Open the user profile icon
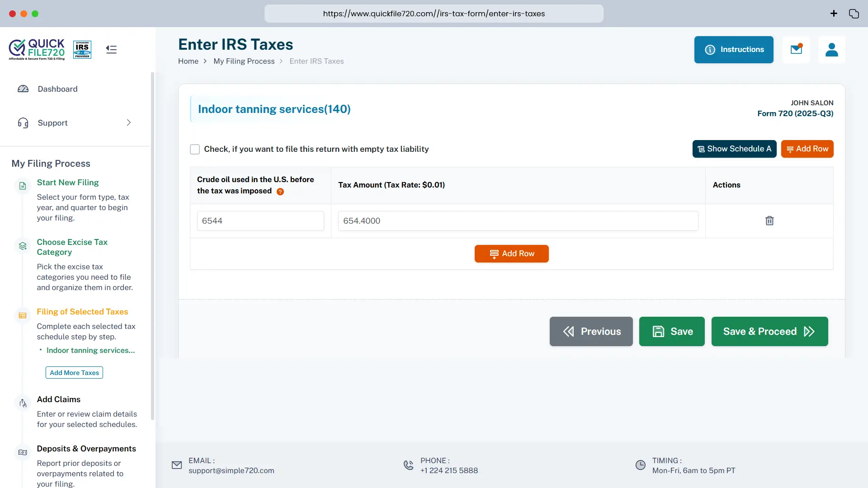 pos(831,49)
